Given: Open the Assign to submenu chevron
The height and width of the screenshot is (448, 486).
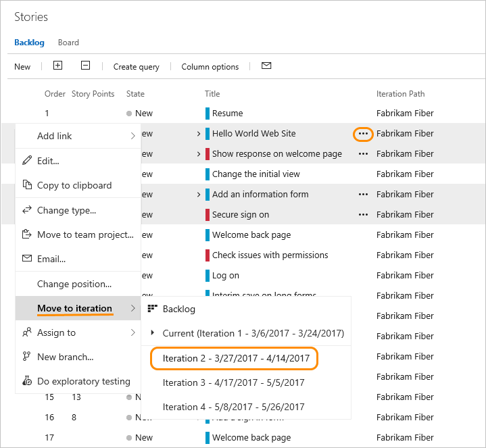Looking at the screenshot, I should tap(133, 332).
